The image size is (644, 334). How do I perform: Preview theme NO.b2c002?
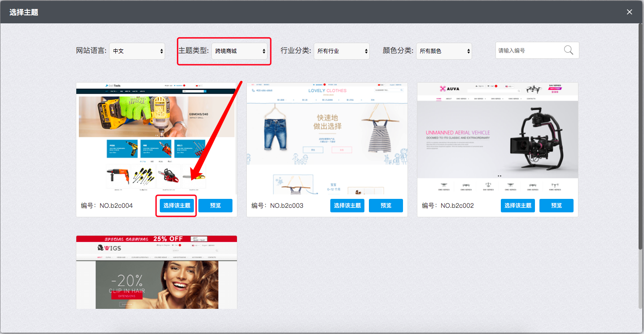556,206
